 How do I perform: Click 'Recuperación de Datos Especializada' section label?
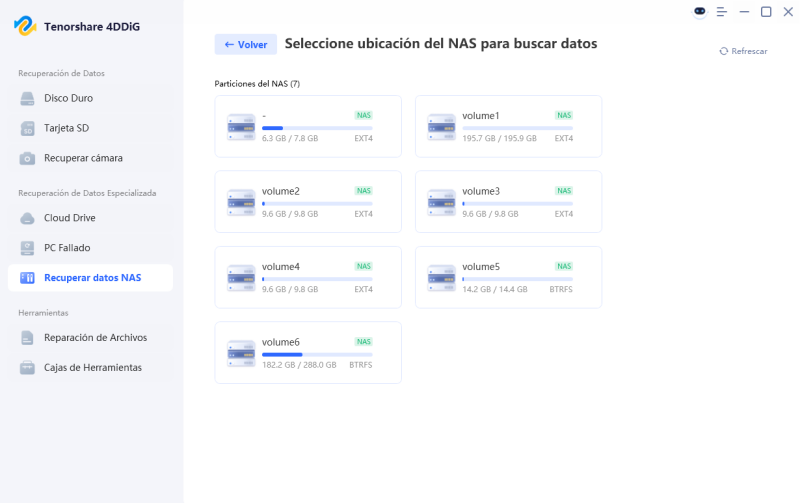tap(87, 193)
